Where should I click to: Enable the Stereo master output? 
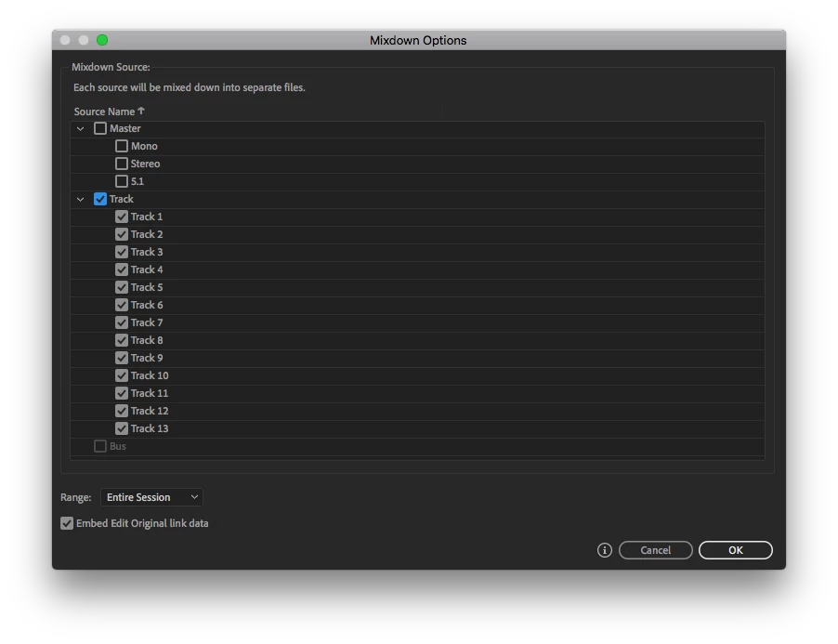pos(122,164)
